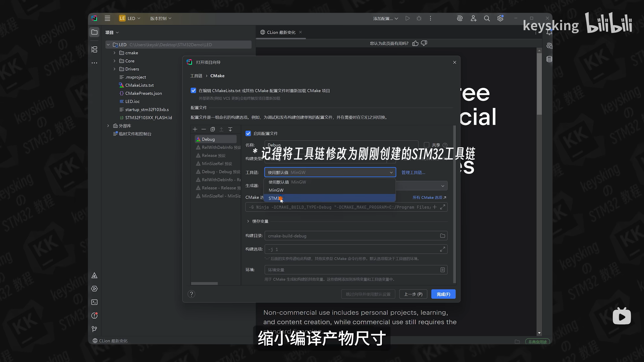Open the Project tool window icon

pyautogui.click(x=94, y=32)
